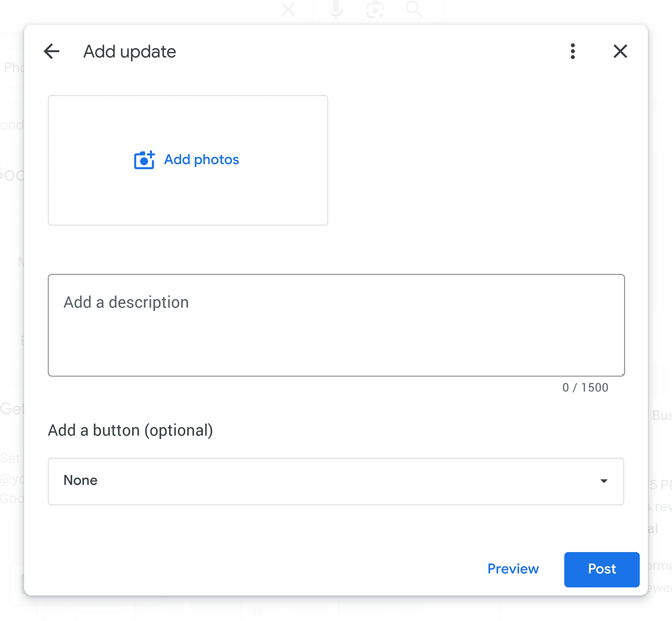
Task: Click the dropdown caret on the button selector
Action: [604, 481]
